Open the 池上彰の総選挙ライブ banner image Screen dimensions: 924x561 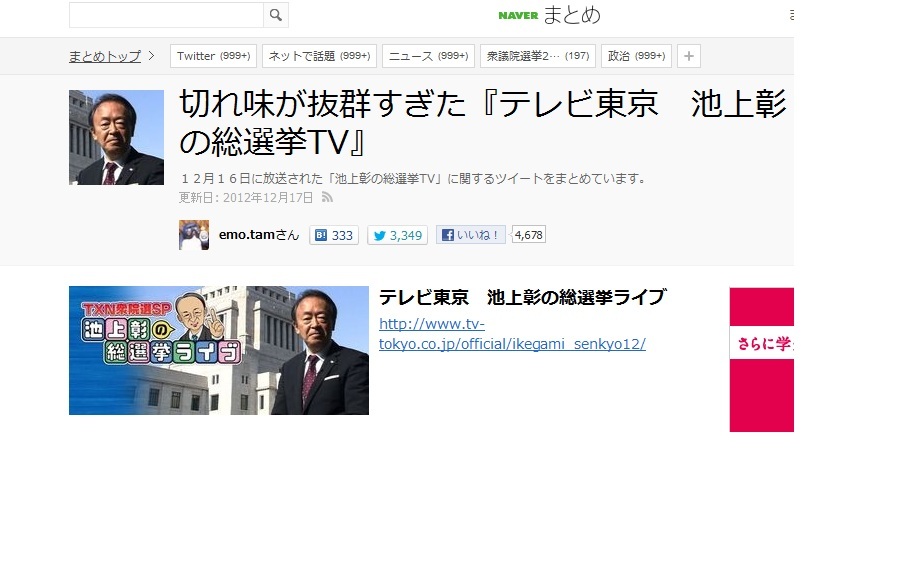219,351
